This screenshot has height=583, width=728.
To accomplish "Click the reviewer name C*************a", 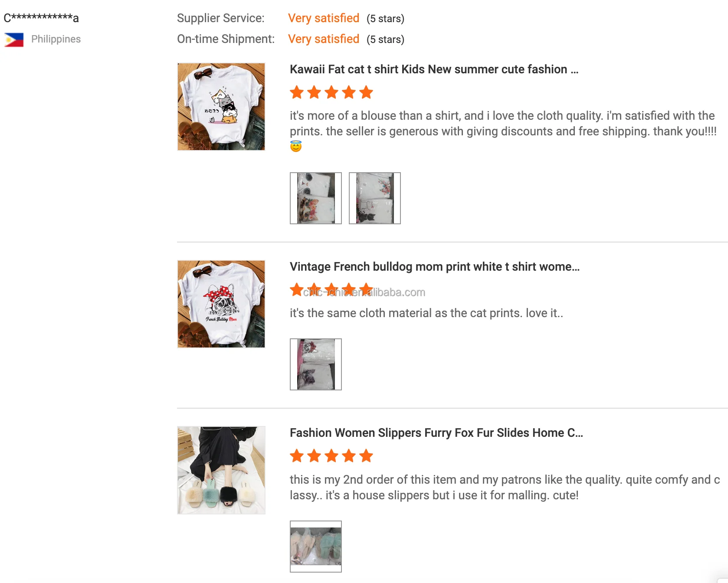I will [x=41, y=18].
